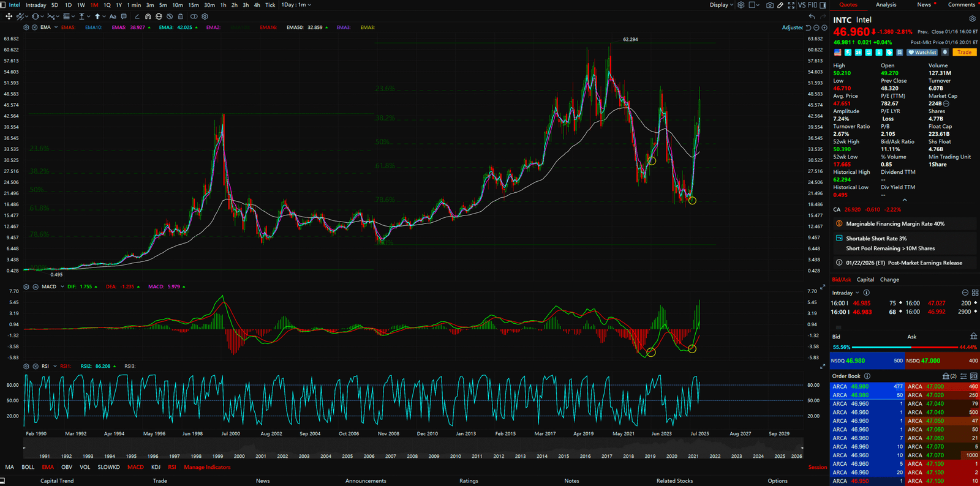The height and width of the screenshot is (486, 980).
Task: Undo the last drawing action
Action: (x=812, y=17)
